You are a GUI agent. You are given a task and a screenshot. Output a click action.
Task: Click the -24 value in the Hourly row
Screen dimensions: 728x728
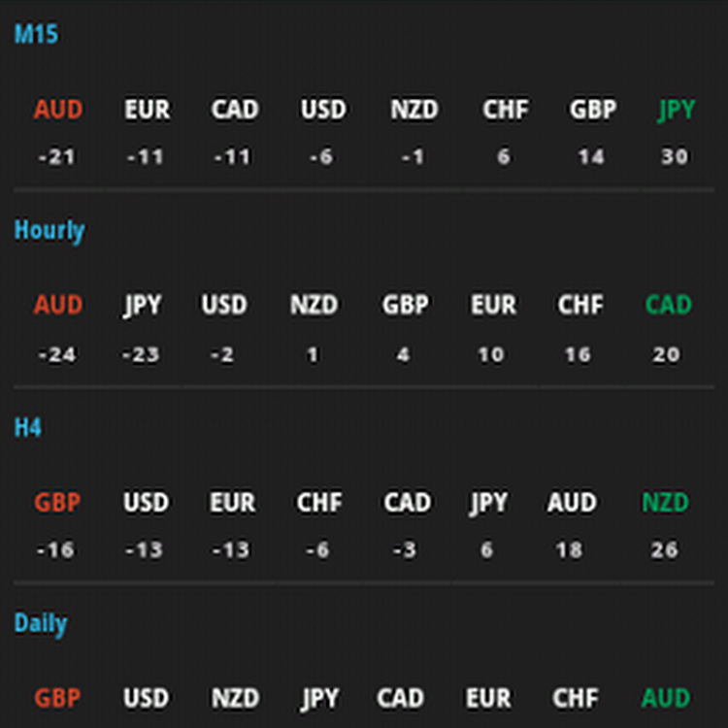tap(56, 355)
